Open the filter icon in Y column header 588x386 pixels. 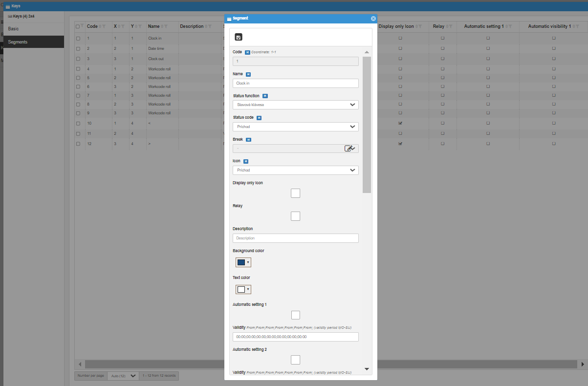pos(140,26)
